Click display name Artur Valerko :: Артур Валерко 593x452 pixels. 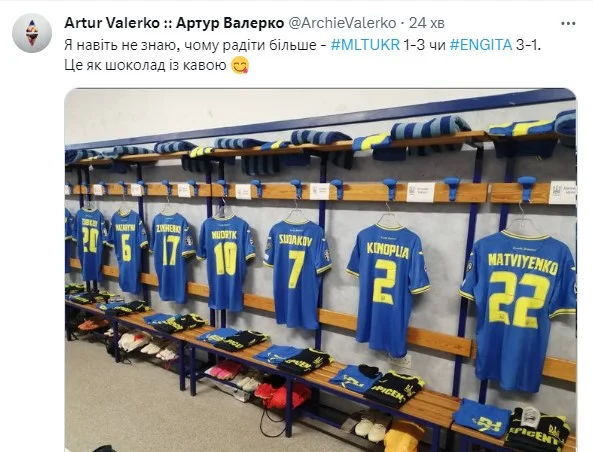click(x=174, y=23)
